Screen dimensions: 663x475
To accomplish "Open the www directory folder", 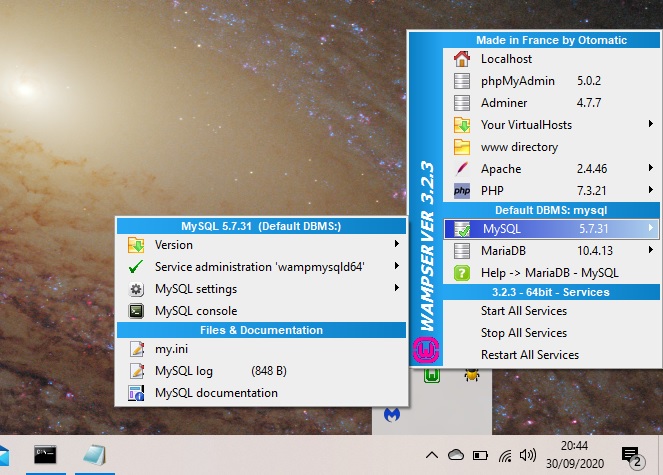I will click(x=519, y=147).
